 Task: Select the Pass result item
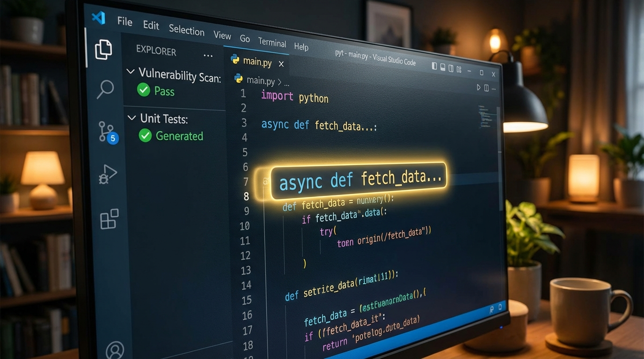pos(164,91)
